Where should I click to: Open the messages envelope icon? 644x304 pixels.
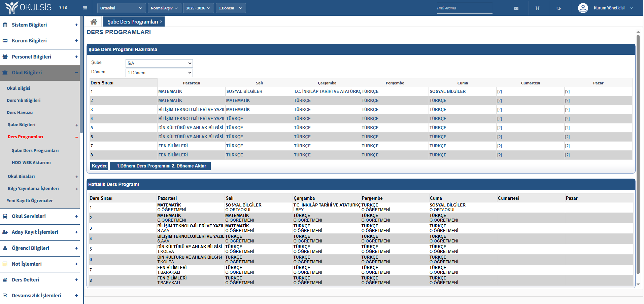(x=516, y=8)
